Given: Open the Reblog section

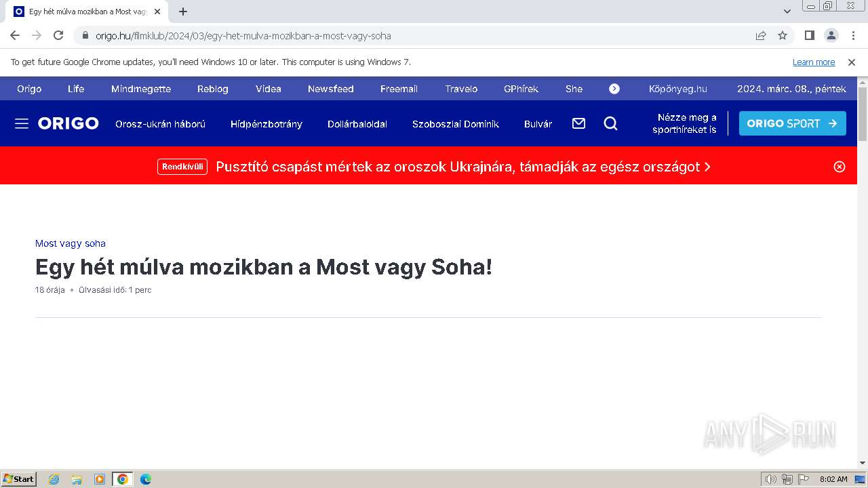Looking at the screenshot, I should [x=213, y=89].
